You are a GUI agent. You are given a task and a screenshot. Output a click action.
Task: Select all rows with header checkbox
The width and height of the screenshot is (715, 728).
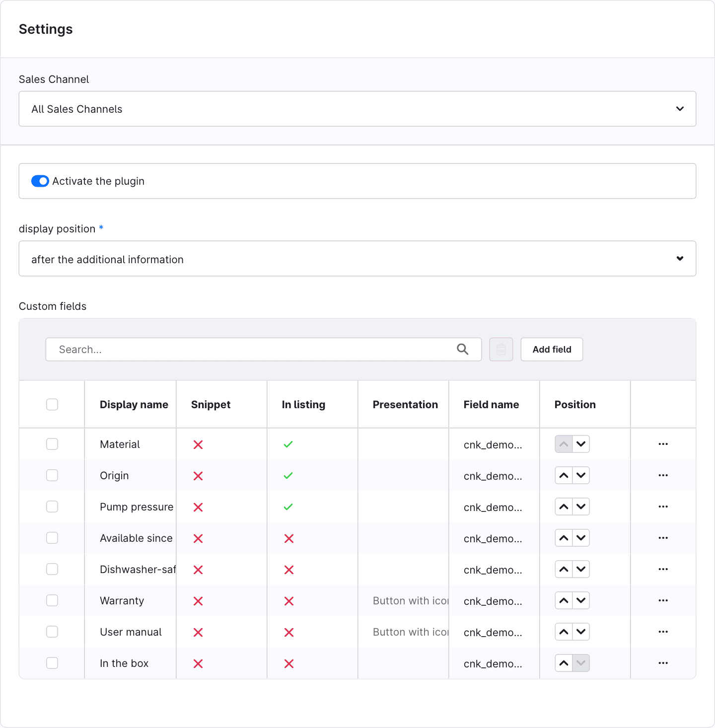click(x=52, y=404)
